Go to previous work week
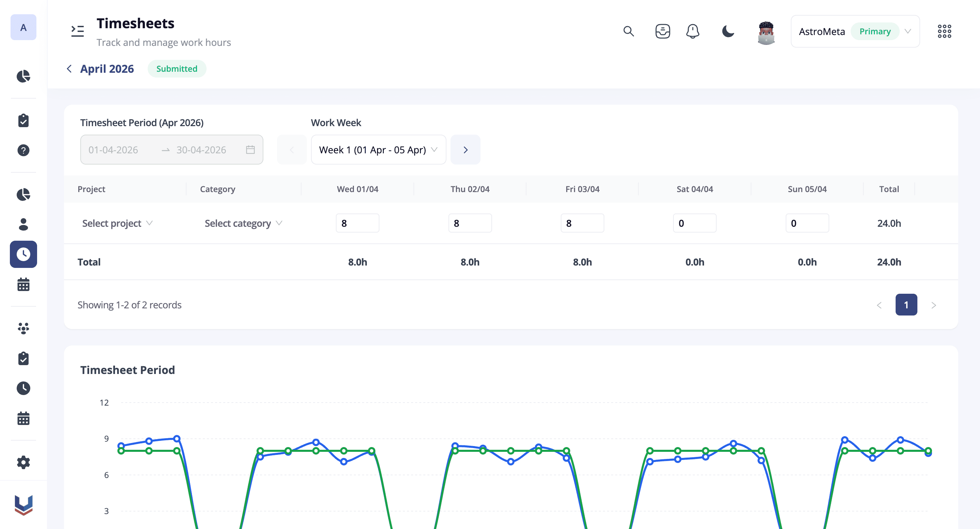This screenshot has width=980, height=529. point(292,150)
